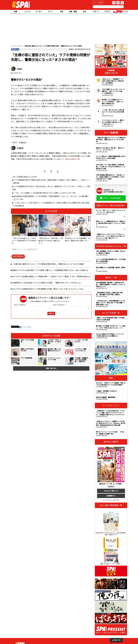This screenshot has height=644, width=138.
Task: Open the エンタメ nav menu item
Action: tap(39, 11)
